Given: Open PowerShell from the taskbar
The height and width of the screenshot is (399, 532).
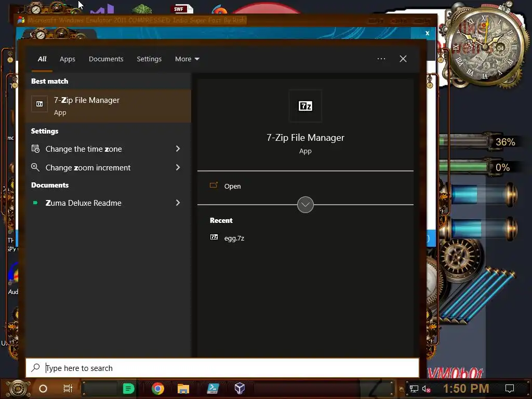Looking at the screenshot, I should [x=212, y=389].
